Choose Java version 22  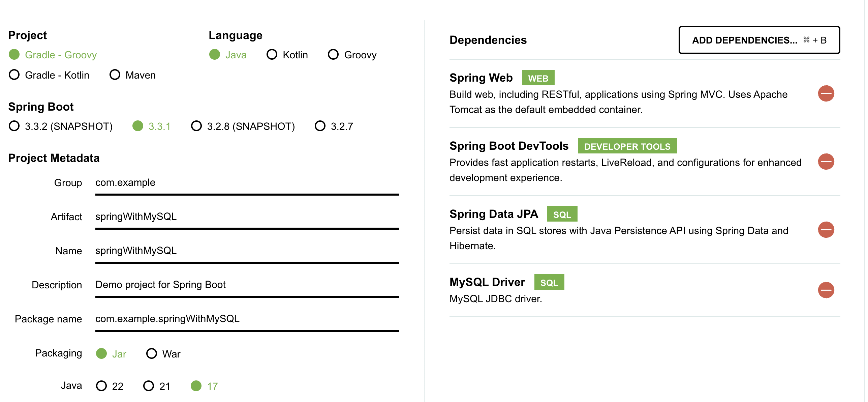click(101, 386)
